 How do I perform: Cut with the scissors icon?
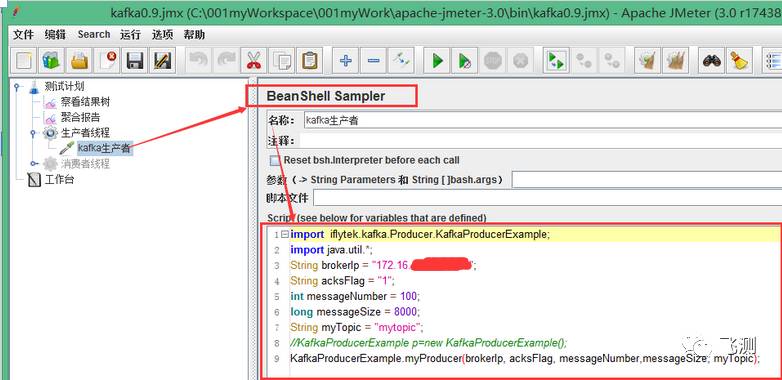pos(254,61)
